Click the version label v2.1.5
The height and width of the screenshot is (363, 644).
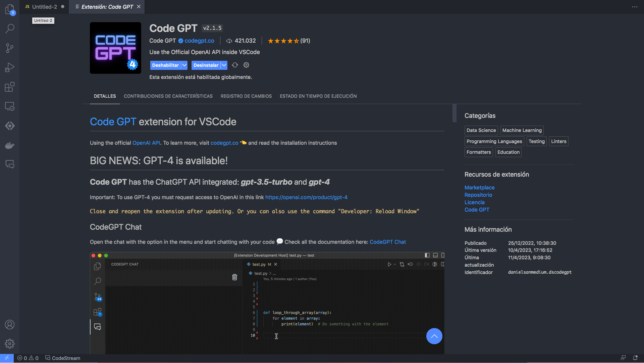(x=212, y=28)
